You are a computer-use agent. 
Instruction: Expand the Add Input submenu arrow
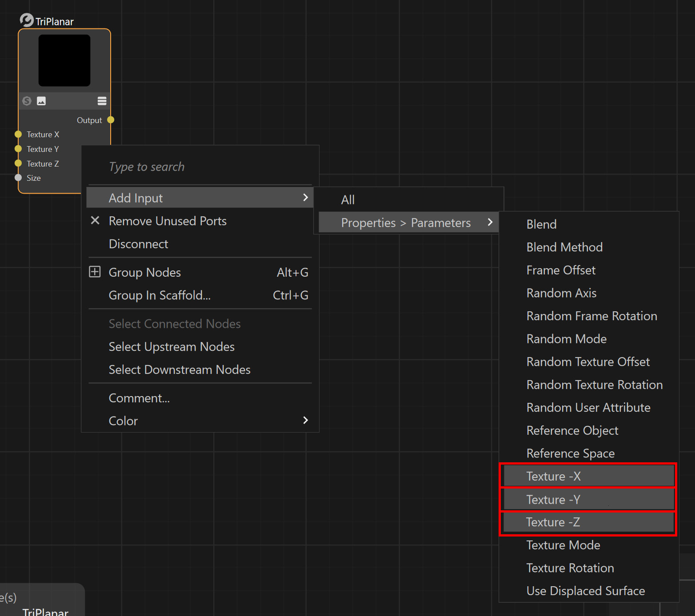coord(305,197)
